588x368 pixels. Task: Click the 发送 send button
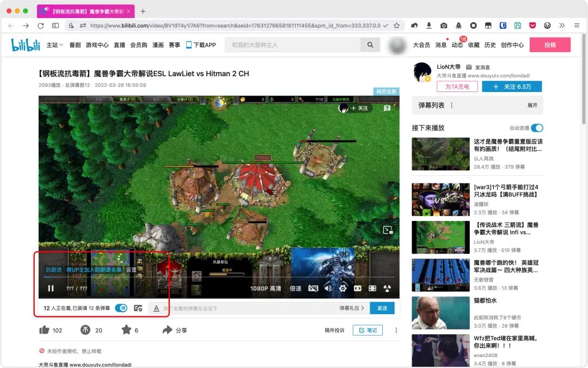(x=382, y=308)
